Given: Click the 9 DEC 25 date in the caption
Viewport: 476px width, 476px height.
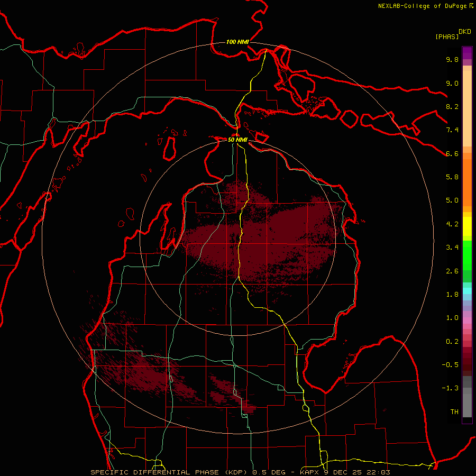Looking at the screenshot, I should click(x=343, y=472).
